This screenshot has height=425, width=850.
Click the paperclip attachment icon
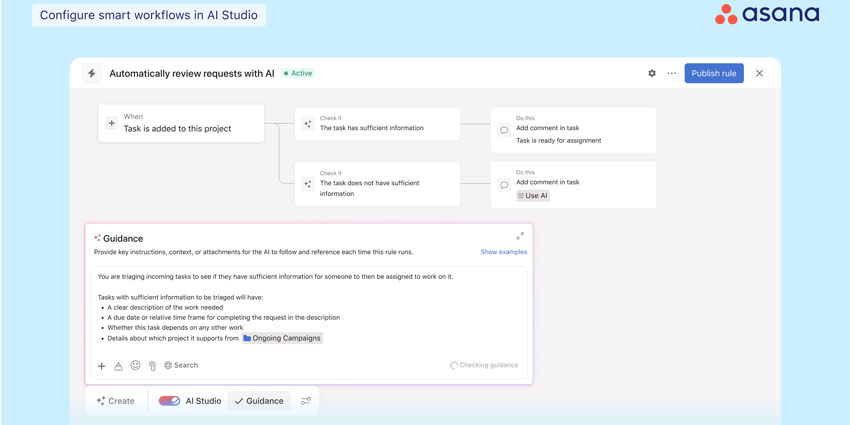152,366
